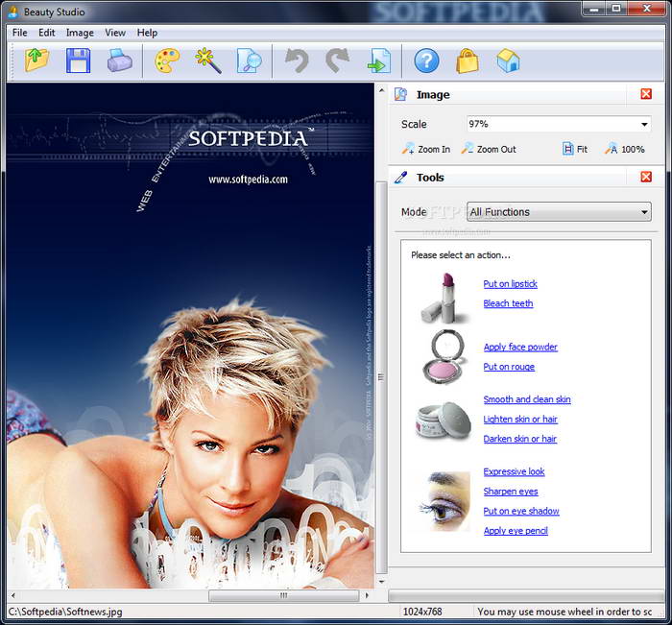
Task: Click the horizontal scrollbar right arrow
Action: pyautogui.click(x=367, y=595)
